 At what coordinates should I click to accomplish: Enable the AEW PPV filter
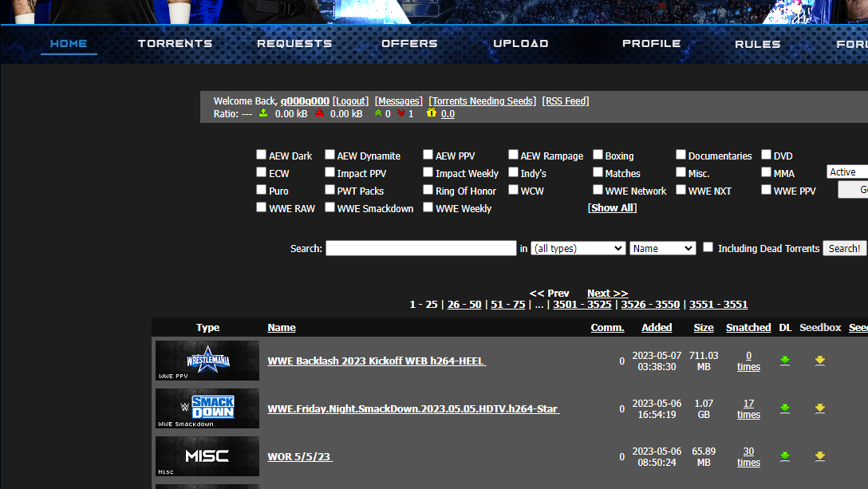(428, 155)
